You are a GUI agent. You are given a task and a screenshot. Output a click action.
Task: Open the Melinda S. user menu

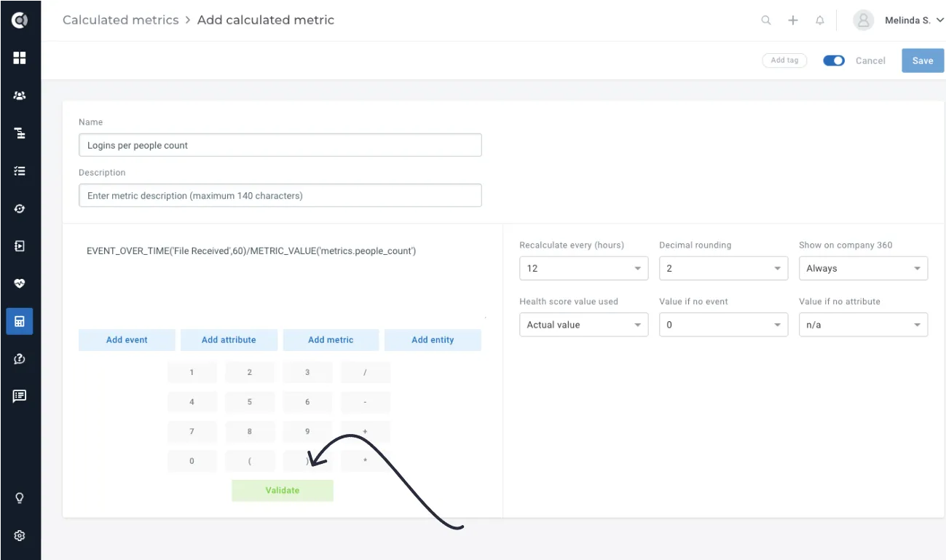tap(914, 20)
